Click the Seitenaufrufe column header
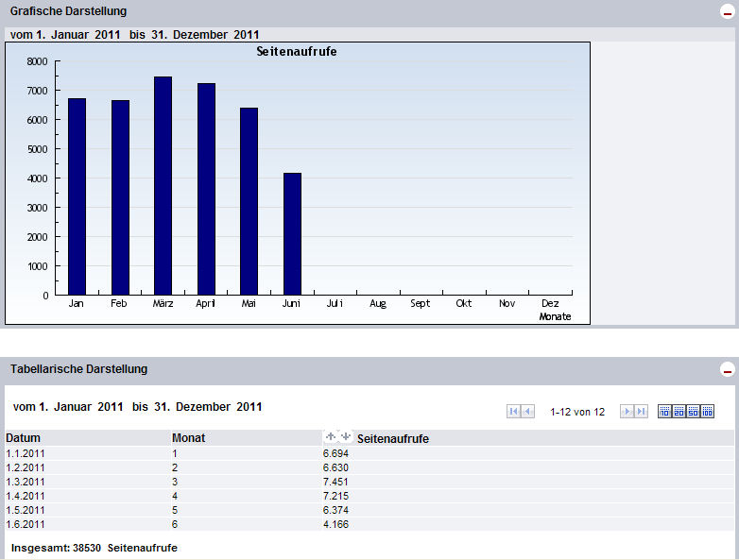 (393, 438)
